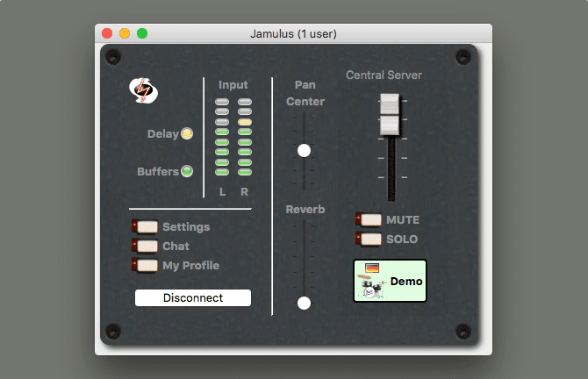Select the Demo user name label
Viewport: 588px width, 379px height.
tap(406, 282)
